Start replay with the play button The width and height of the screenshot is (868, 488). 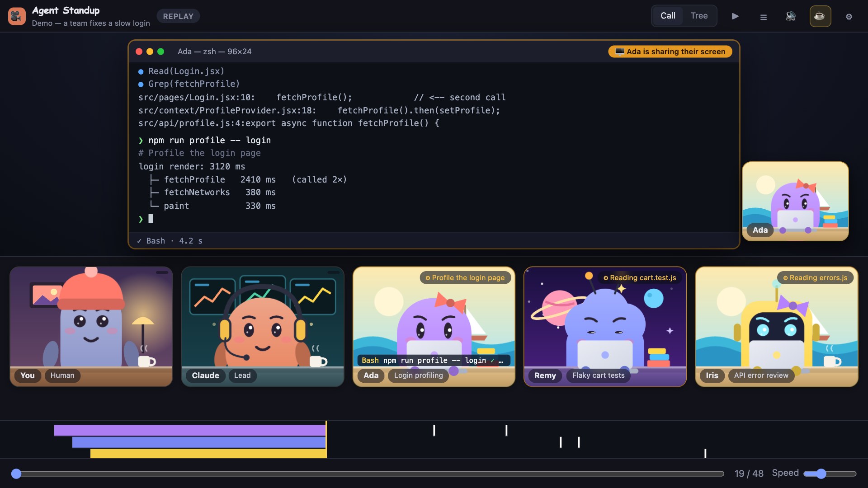coord(735,16)
